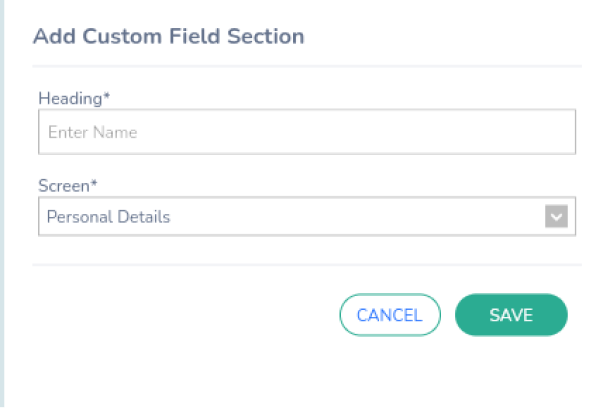Click the dropdown chevron beside Personal Details

click(x=556, y=216)
